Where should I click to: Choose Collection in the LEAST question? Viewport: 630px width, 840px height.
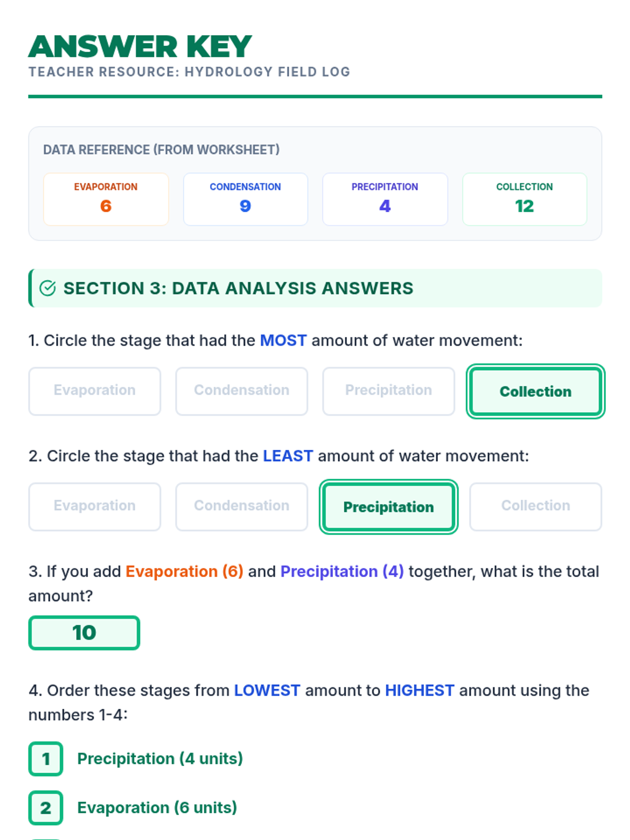[x=535, y=506]
